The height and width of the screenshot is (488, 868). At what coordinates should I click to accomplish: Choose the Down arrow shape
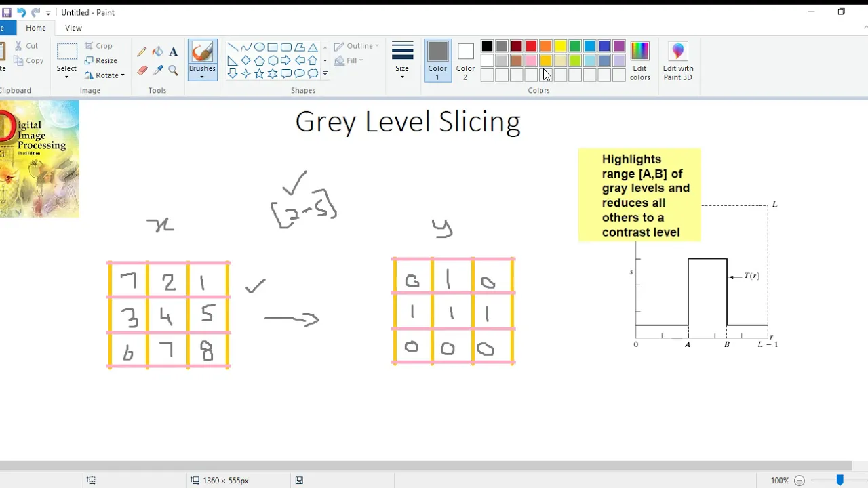233,73
